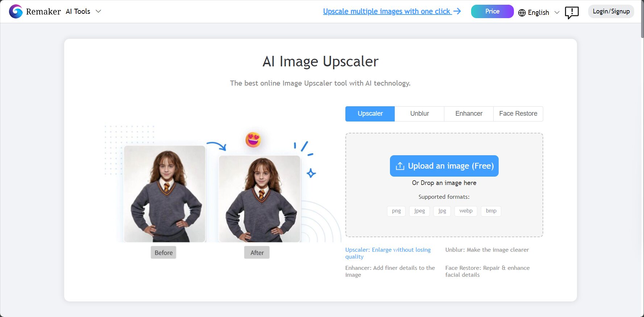Click 'Face Restore: Repair & enhance' description
This screenshot has width=644, height=317.
(x=487, y=271)
